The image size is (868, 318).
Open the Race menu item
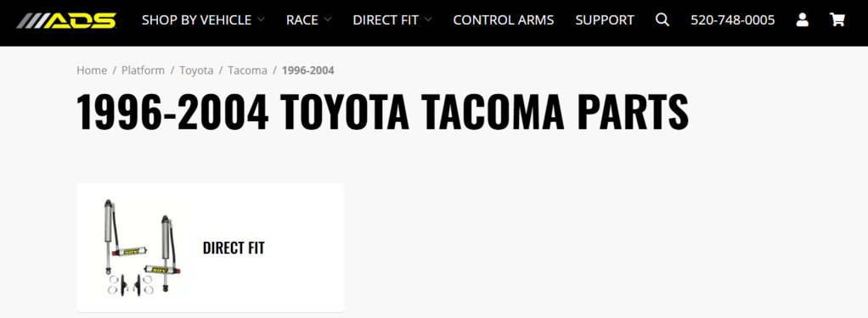click(x=302, y=20)
